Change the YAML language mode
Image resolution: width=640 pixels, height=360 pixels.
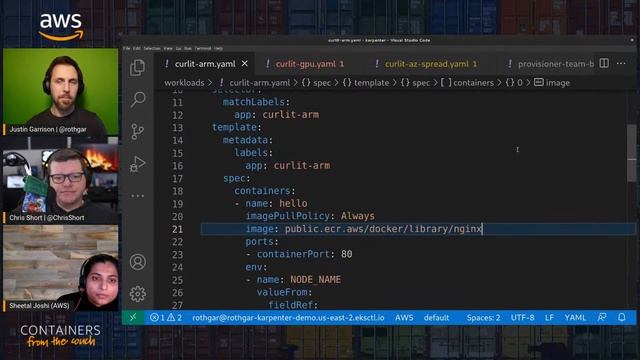tap(575, 317)
